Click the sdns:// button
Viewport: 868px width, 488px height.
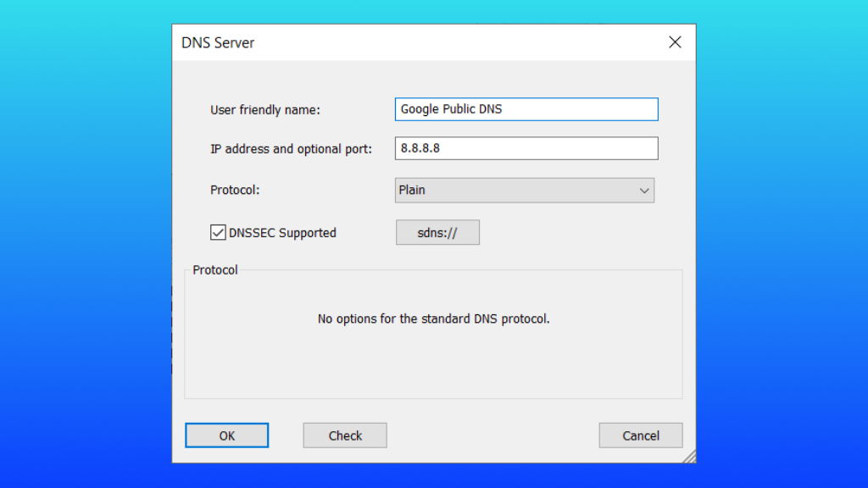click(x=437, y=232)
